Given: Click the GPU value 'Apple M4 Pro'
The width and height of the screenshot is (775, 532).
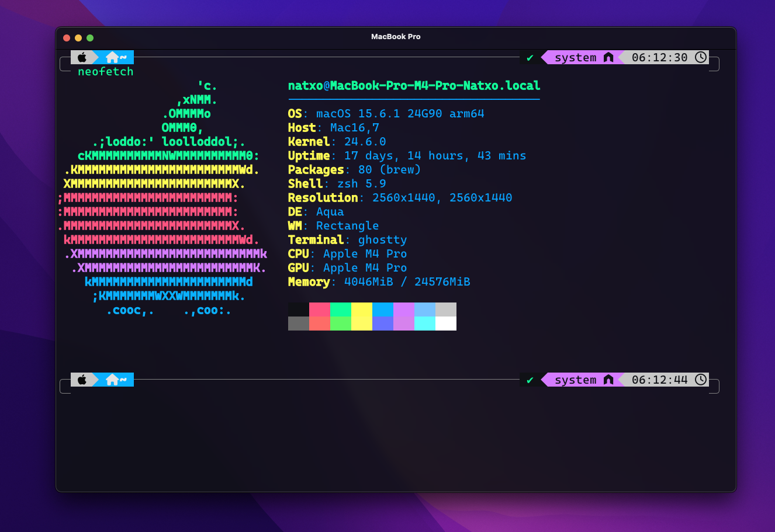Looking at the screenshot, I should tap(365, 268).
